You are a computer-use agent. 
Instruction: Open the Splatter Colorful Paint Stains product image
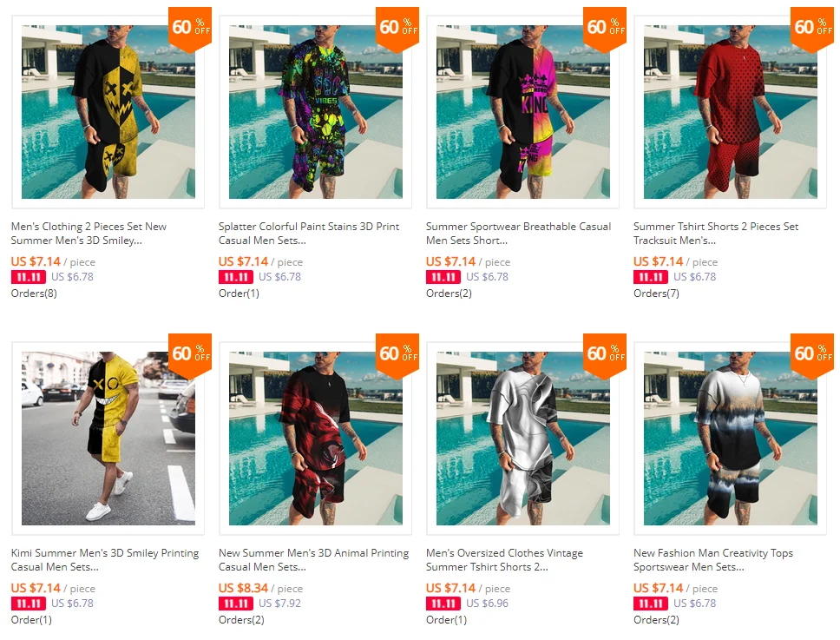click(x=316, y=111)
